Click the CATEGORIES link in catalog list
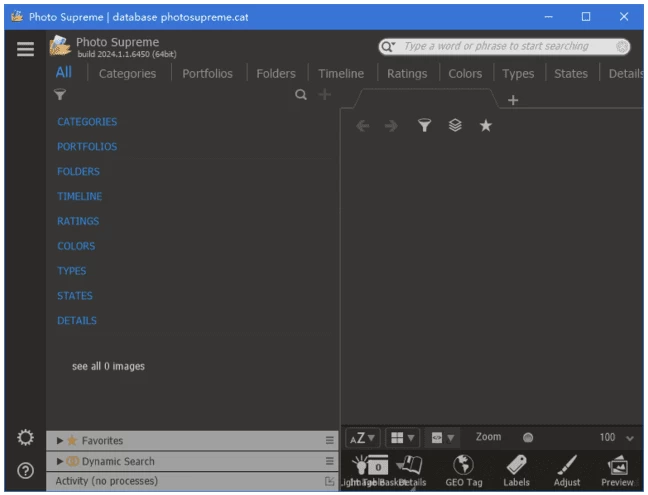Image resolution: width=648 pixels, height=495 pixels. 87,122
